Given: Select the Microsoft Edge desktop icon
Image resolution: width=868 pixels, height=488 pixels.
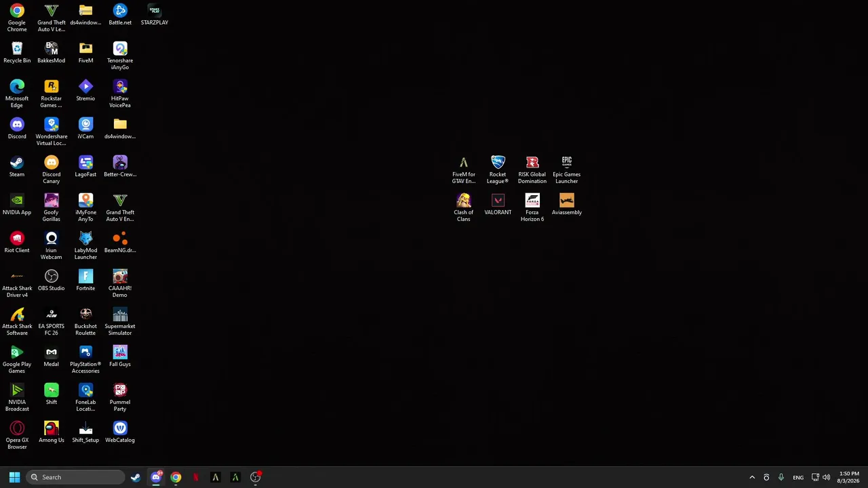Looking at the screenshot, I should click(17, 94).
